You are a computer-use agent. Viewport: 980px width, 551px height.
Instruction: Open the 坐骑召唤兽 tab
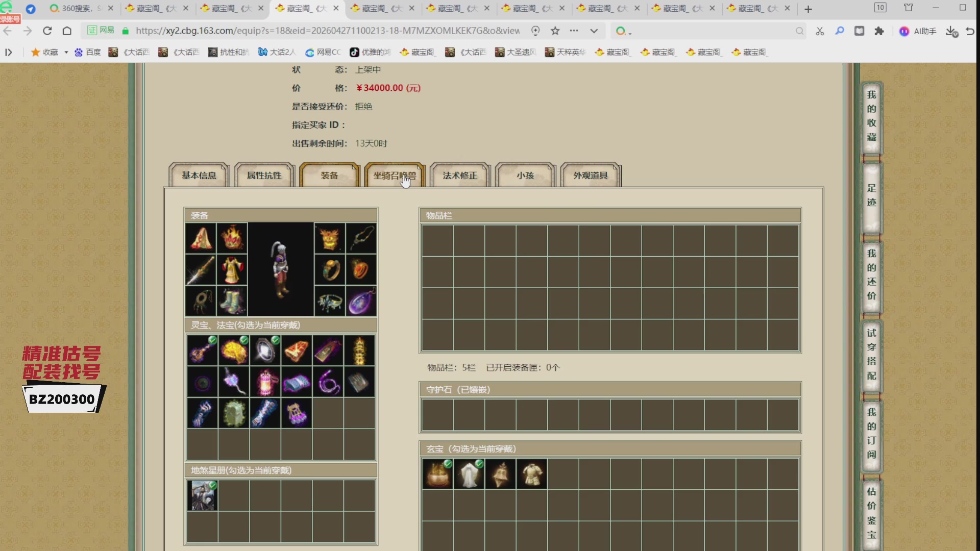395,176
